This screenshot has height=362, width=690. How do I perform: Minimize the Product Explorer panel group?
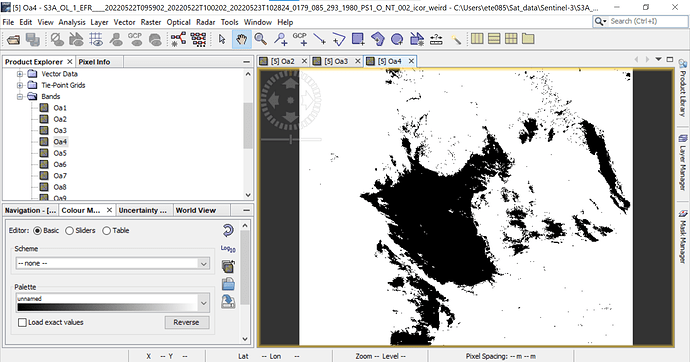pyautogui.click(x=246, y=62)
